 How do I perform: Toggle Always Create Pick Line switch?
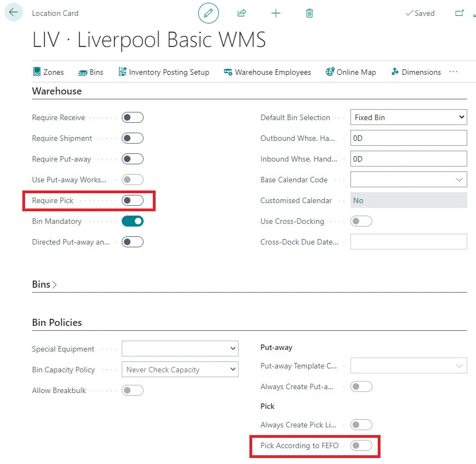tap(361, 425)
